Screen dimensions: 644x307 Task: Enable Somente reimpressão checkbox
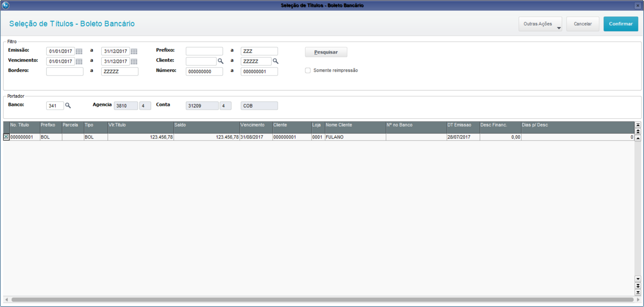pos(308,70)
